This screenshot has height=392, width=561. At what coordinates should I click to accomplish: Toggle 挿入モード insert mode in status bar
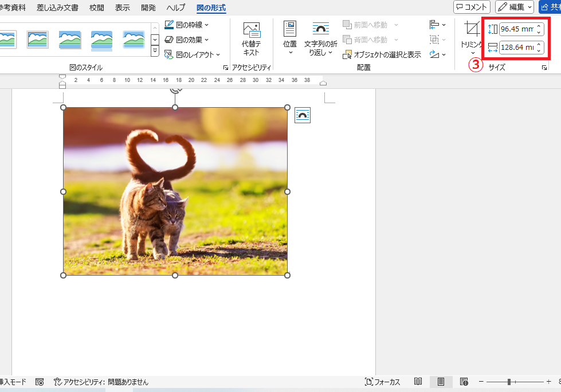(13, 382)
